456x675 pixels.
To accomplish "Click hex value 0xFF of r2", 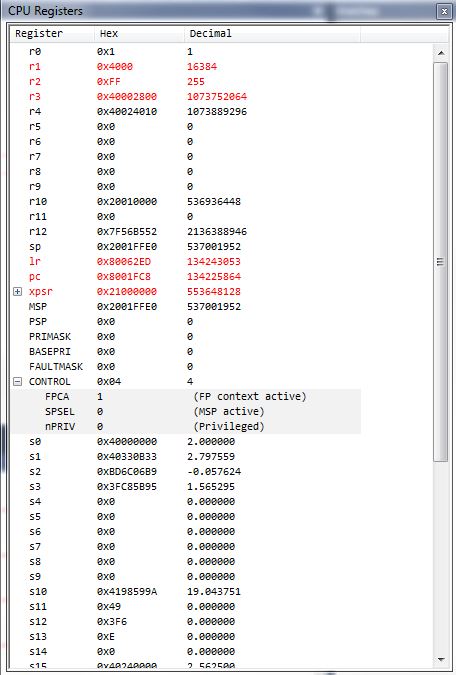I will click(x=109, y=82).
